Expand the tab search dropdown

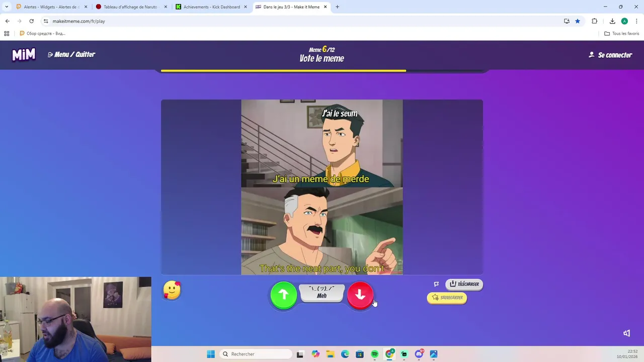pyautogui.click(x=7, y=7)
